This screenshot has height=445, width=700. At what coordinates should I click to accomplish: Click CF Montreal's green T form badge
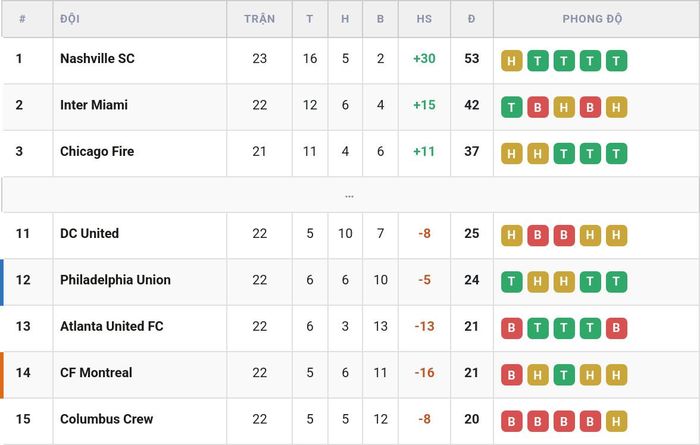pos(564,375)
